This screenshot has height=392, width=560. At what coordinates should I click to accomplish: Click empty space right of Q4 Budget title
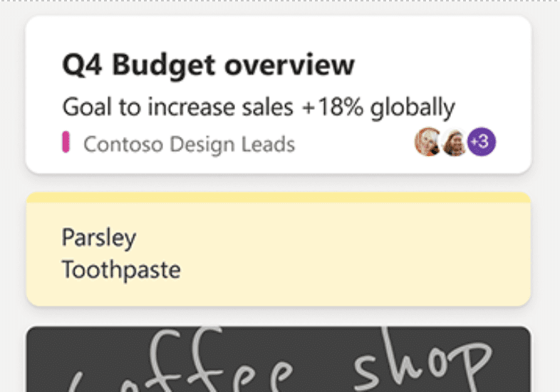click(x=440, y=65)
